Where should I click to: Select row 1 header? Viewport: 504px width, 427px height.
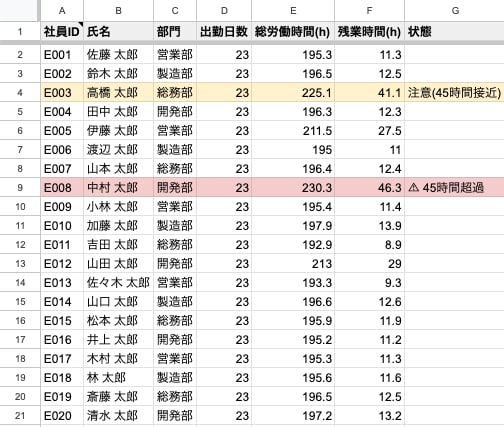(20, 32)
